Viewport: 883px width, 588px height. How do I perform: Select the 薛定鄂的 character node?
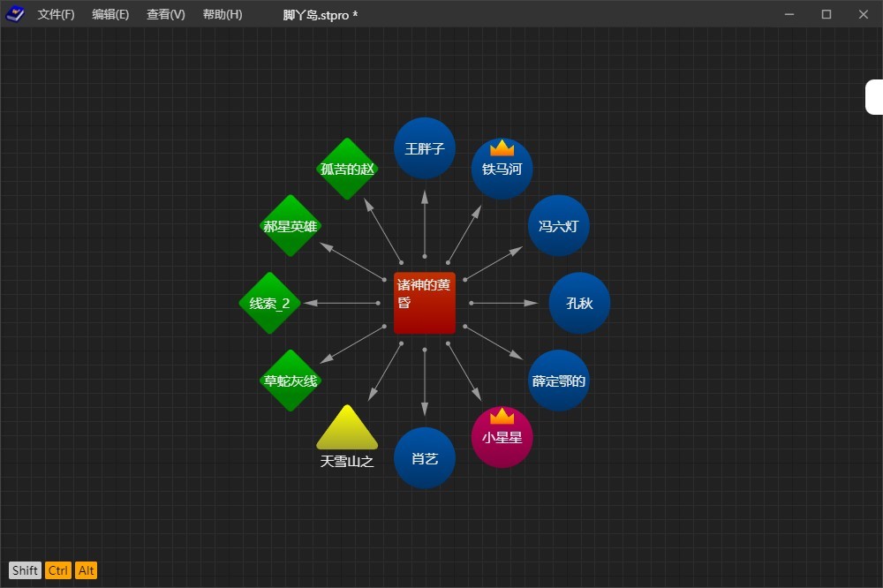click(558, 381)
